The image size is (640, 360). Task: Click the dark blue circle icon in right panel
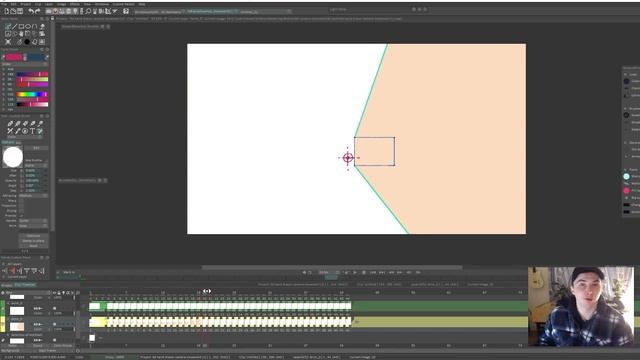[x=627, y=81]
